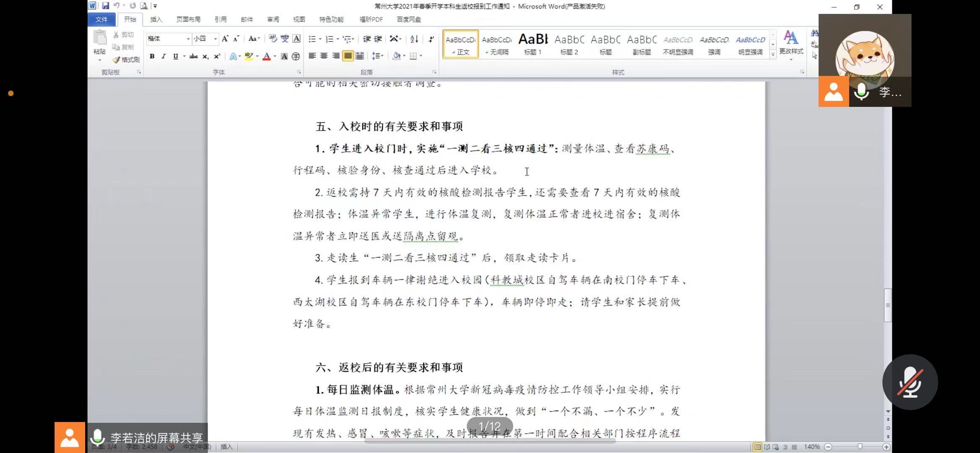Switch to the 引用 (References) tab

[221, 19]
